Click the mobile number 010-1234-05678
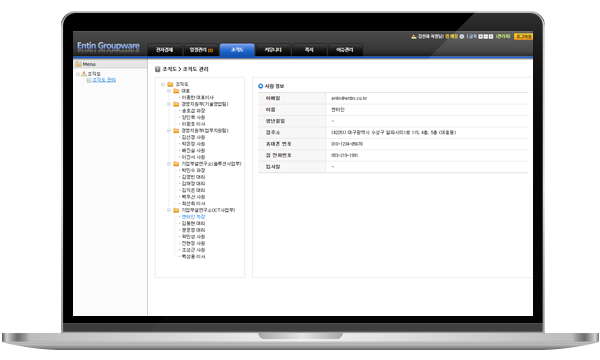The width and height of the screenshot is (600, 360). [347, 144]
